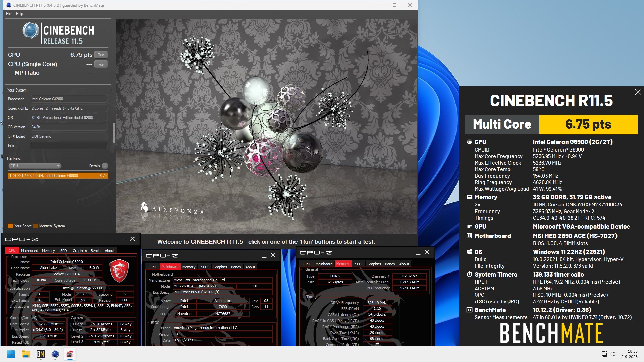Click the Memory tab in left CPU-Z window

click(48, 251)
